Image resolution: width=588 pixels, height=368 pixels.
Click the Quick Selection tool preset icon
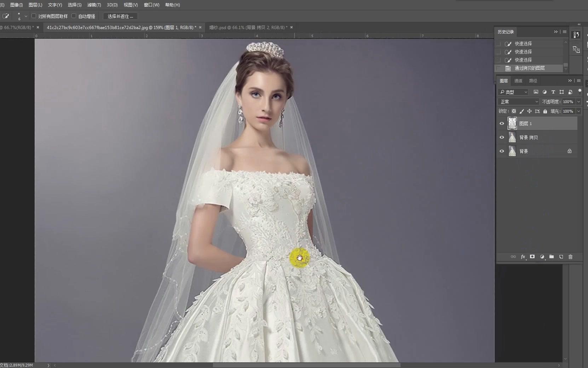6,16
